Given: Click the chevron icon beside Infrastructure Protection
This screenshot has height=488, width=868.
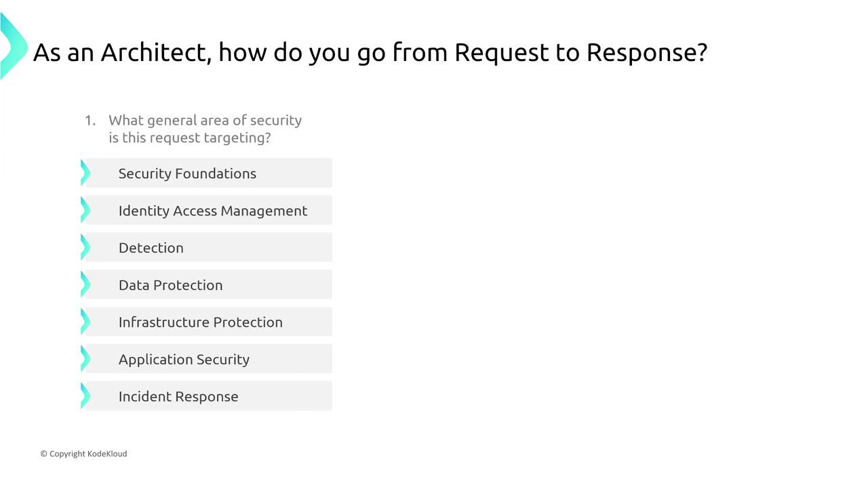Looking at the screenshot, I should (85, 322).
